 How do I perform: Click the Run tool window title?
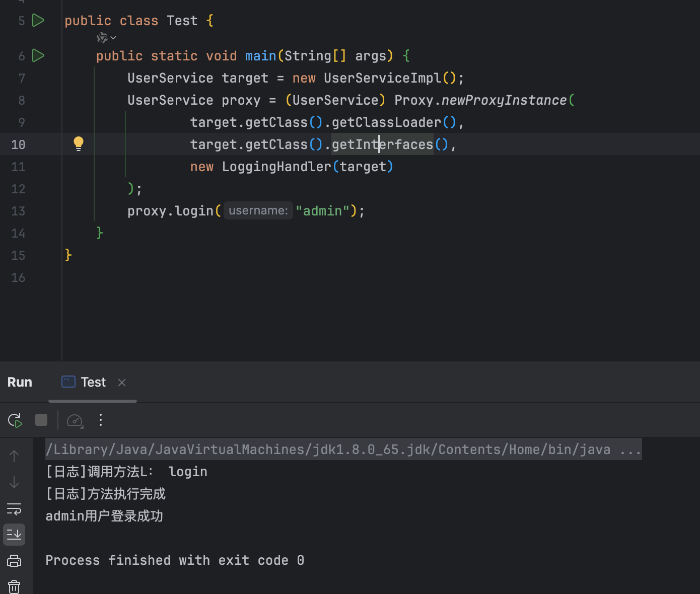pyautogui.click(x=20, y=382)
